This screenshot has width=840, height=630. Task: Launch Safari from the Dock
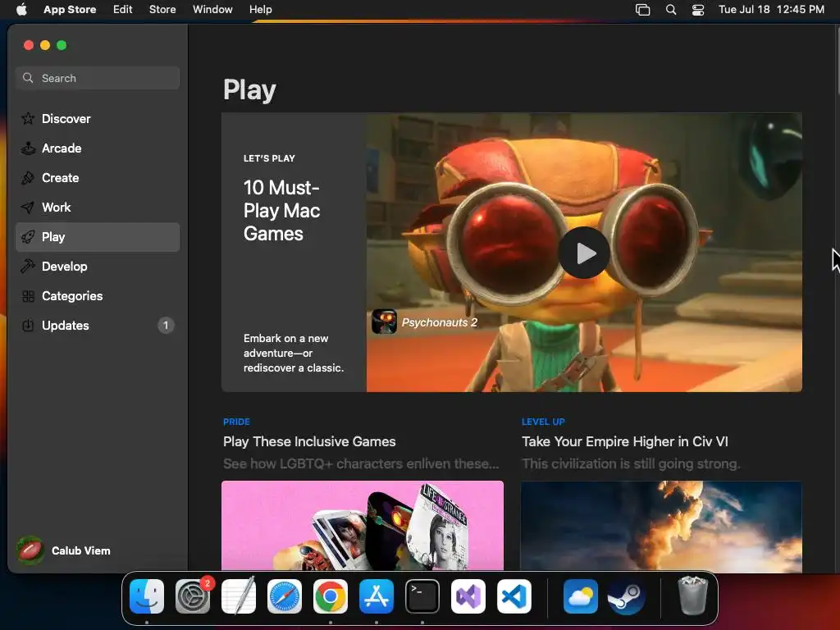coord(285,596)
